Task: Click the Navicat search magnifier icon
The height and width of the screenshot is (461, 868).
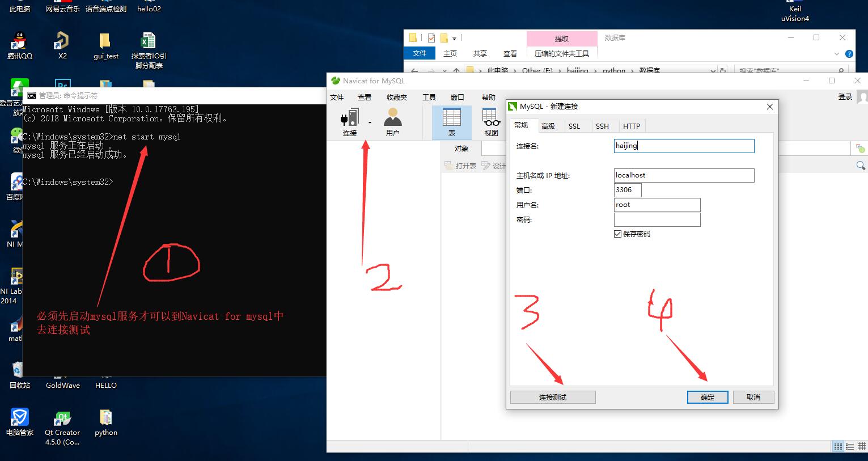Action: 861,166
